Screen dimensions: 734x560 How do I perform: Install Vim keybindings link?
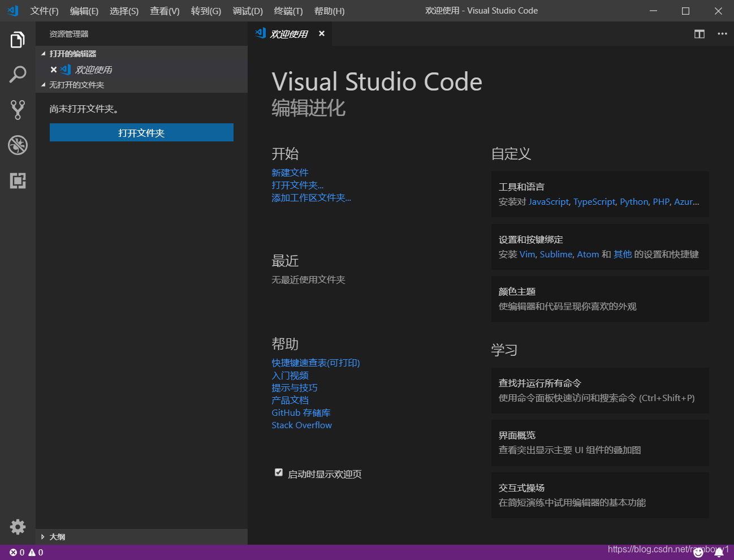click(527, 255)
